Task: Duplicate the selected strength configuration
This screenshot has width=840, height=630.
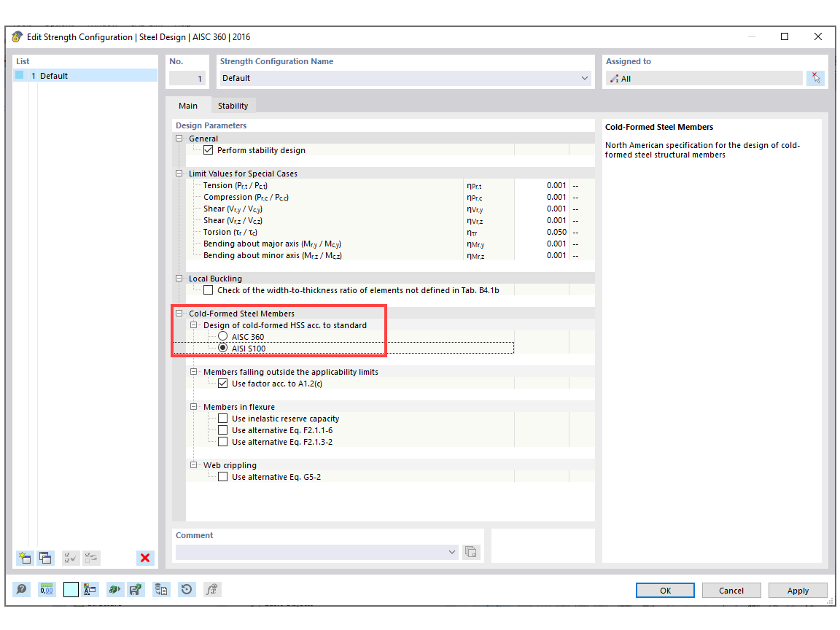Action: tap(45, 558)
